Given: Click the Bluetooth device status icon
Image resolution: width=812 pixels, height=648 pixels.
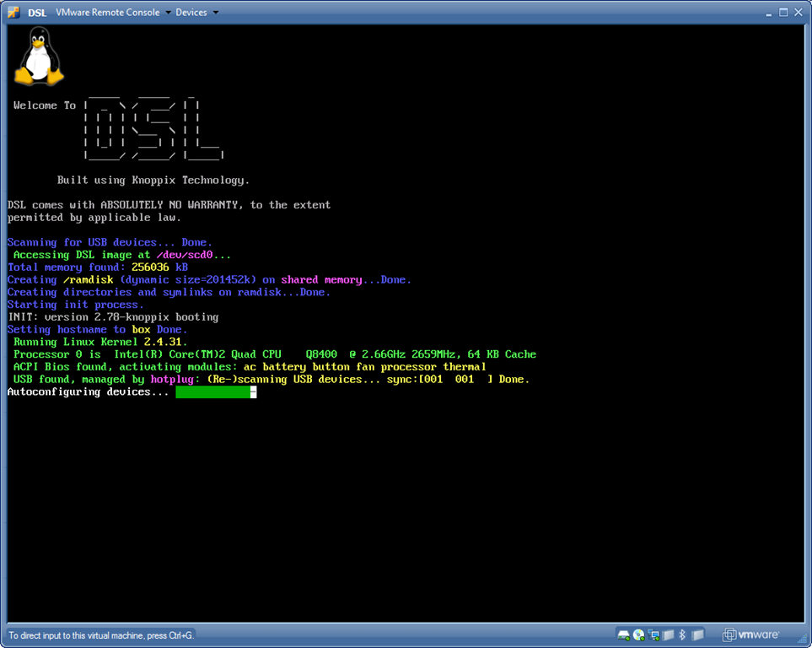Looking at the screenshot, I should (682, 634).
